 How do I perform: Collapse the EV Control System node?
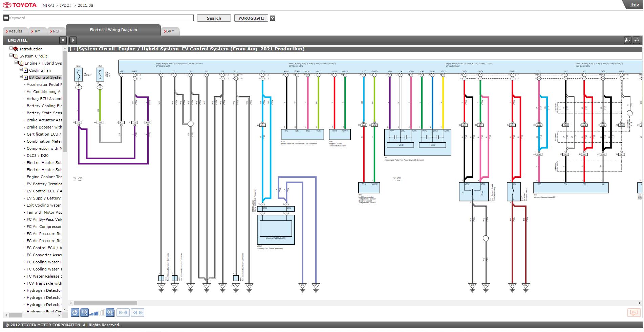coord(21,77)
